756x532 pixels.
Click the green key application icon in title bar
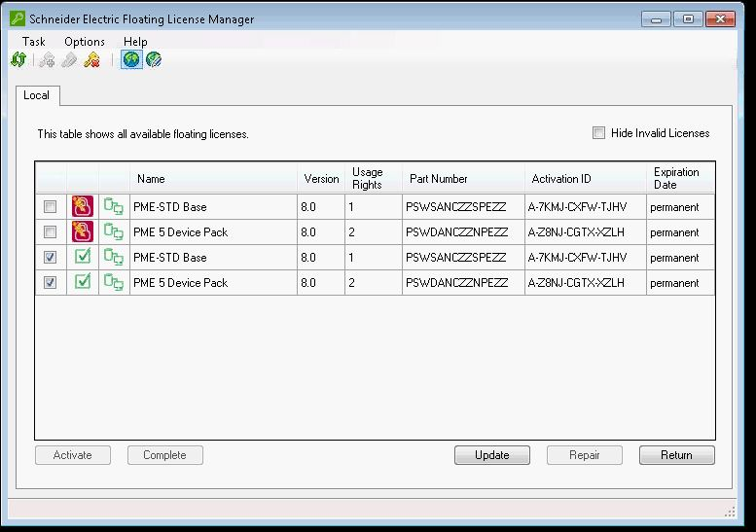coord(18,18)
